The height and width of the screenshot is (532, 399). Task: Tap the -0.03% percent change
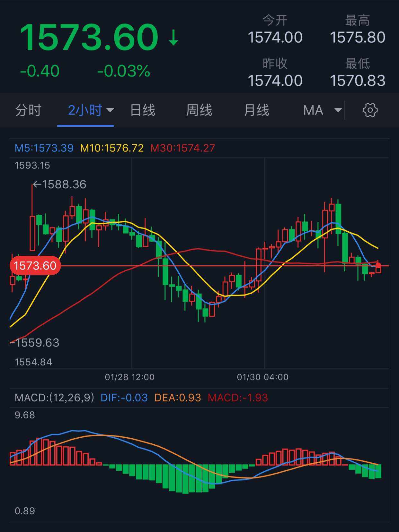[124, 71]
